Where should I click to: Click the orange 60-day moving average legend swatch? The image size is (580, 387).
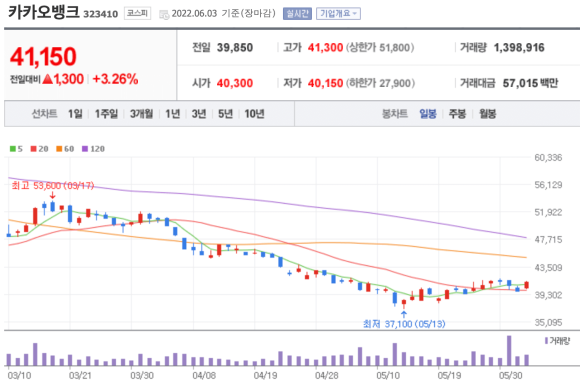tap(59, 149)
